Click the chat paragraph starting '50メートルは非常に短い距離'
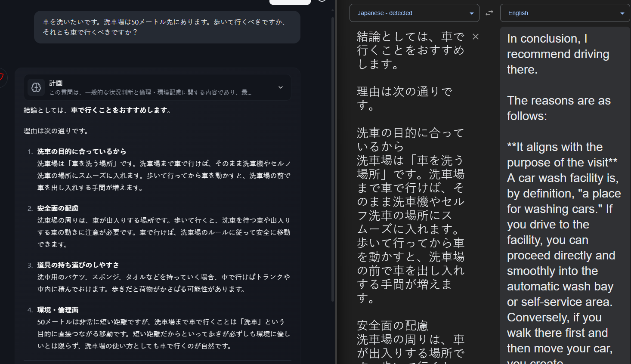 (x=164, y=334)
